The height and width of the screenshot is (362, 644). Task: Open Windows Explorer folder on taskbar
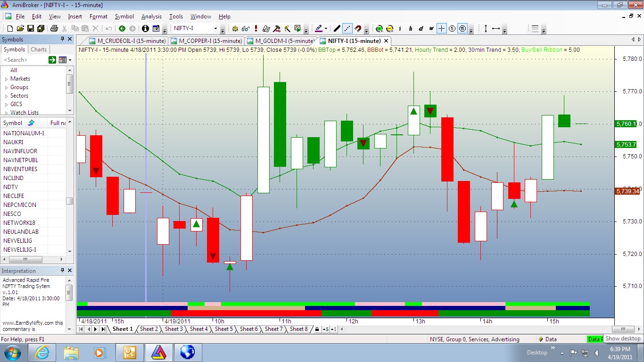[71, 352]
